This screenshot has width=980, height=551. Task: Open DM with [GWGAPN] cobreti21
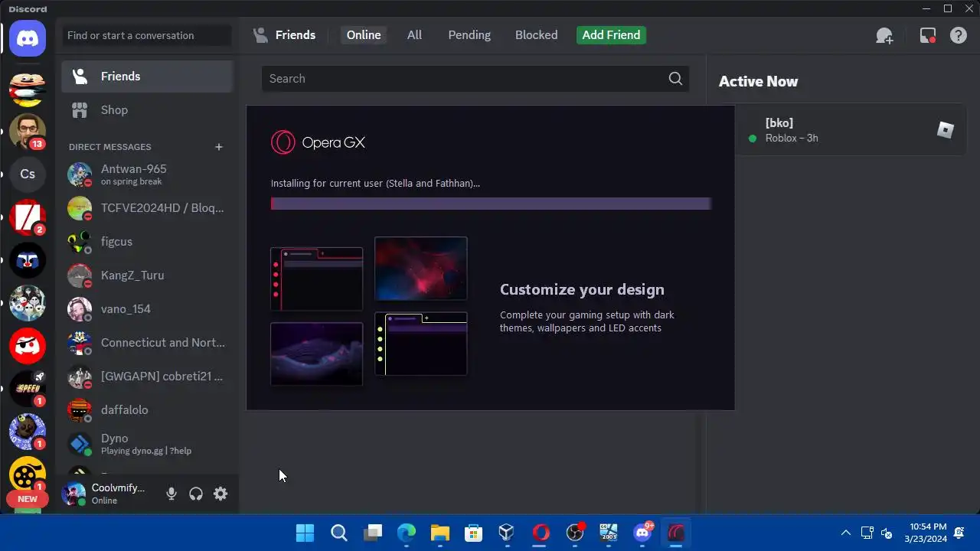pyautogui.click(x=147, y=377)
